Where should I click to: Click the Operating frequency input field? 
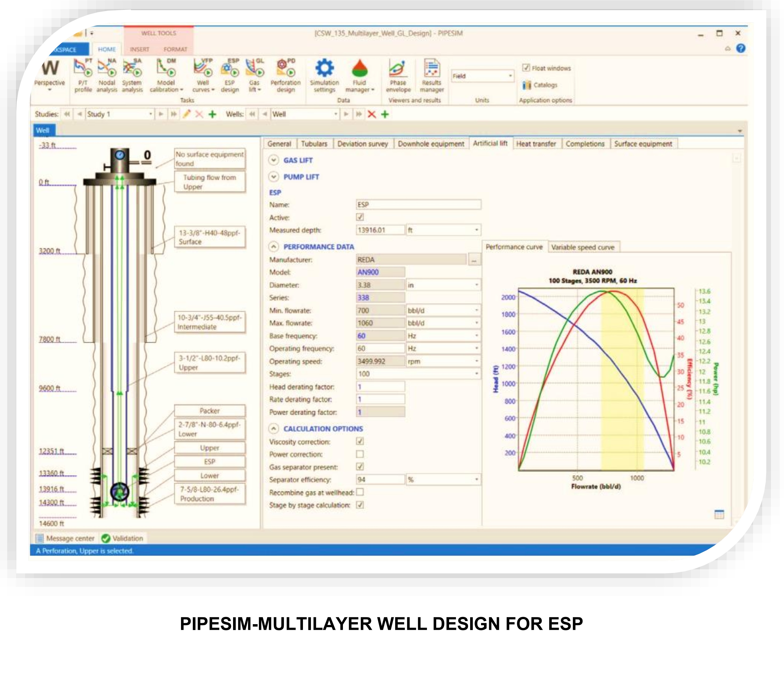coord(380,349)
